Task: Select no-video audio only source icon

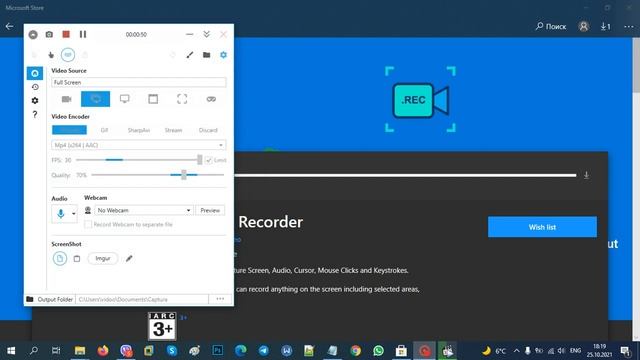Action: [x=211, y=99]
